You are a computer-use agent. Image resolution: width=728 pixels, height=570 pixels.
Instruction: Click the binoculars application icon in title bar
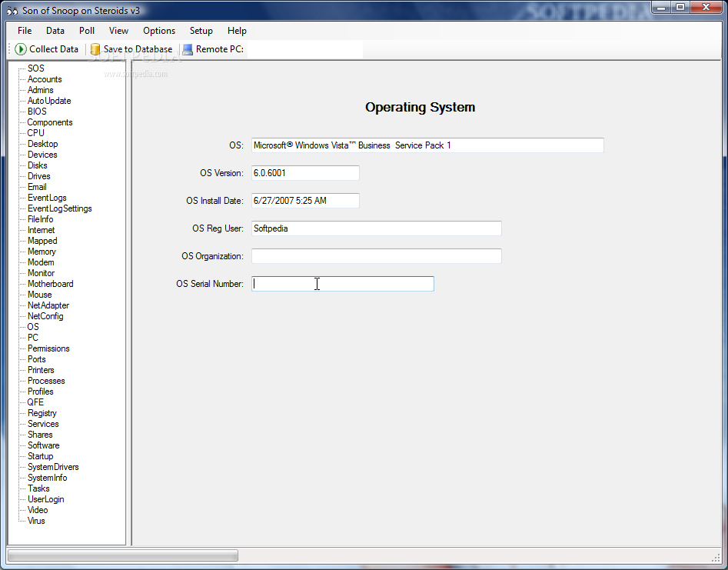[x=12, y=11]
